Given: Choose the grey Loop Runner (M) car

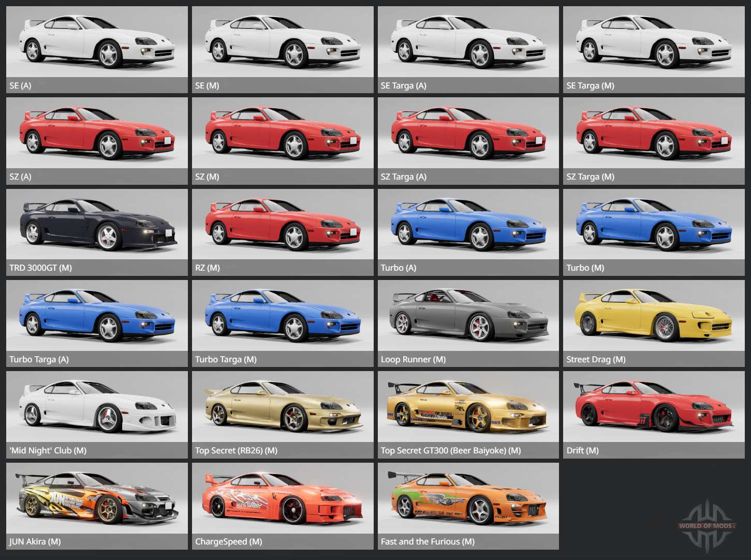Looking at the screenshot, I should (468, 323).
